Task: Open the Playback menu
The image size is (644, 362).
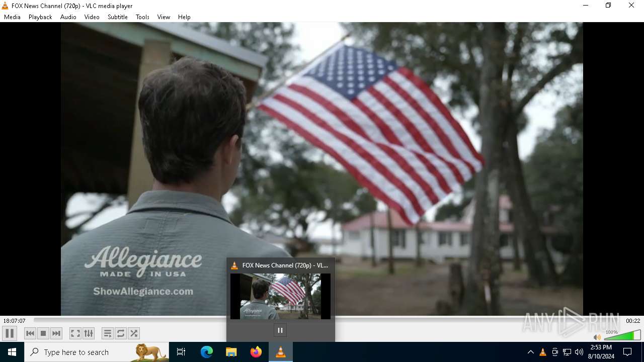Action: click(40, 17)
